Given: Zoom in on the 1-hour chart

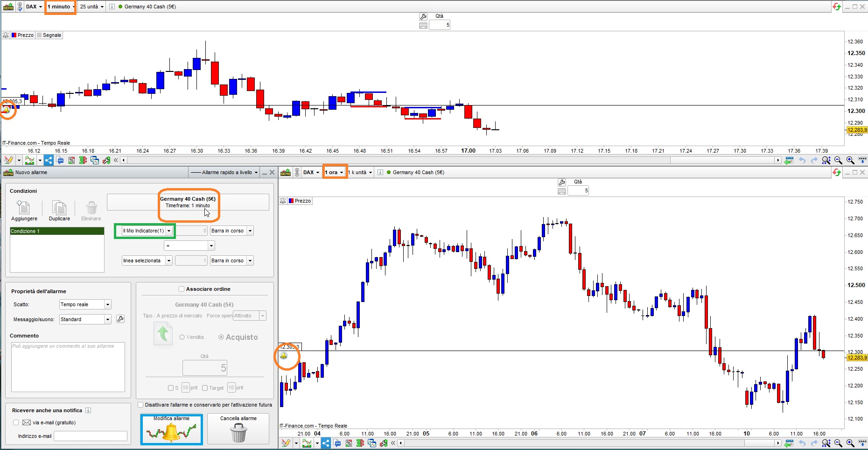Looking at the screenshot, I should pos(851,443).
